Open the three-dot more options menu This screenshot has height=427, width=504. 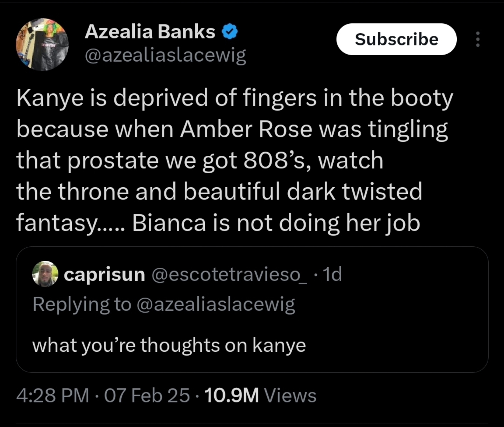[477, 39]
